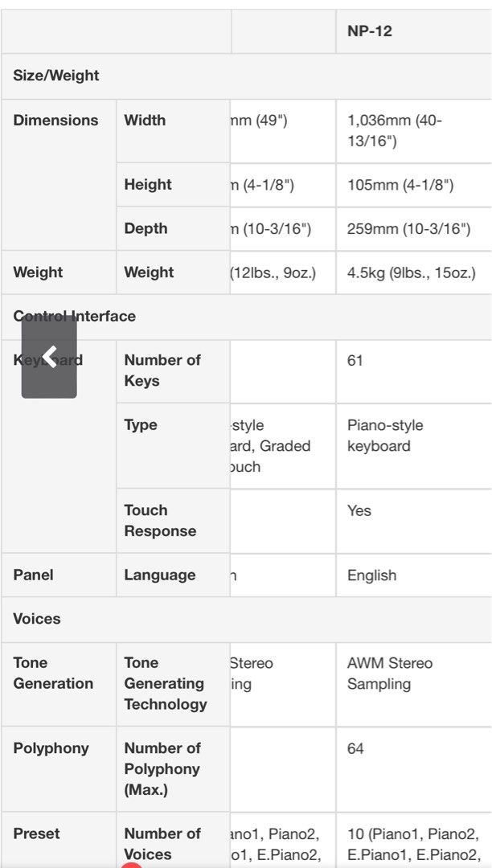The width and height of the screenshot is (492, 868).
Task: Select the Number of Keys label
Action: (x=162, y=371)
